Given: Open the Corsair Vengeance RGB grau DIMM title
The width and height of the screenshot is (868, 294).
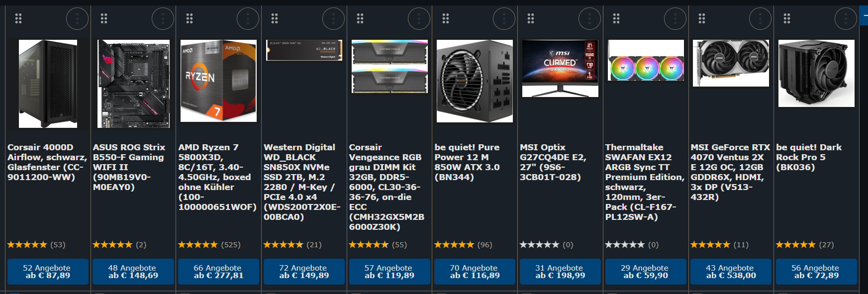Looking at the screenshot, I should [386, 187].
